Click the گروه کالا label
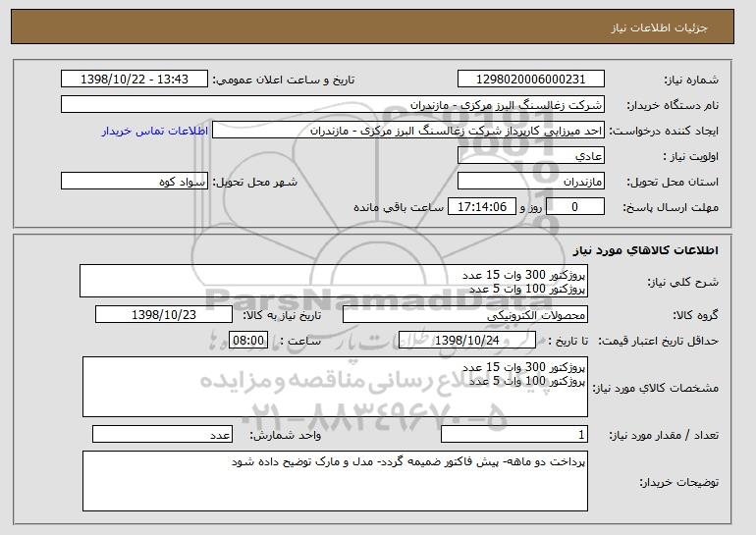The width and height of the screenshot is (756, 535). pyautogui.click(x=695, y=315)
